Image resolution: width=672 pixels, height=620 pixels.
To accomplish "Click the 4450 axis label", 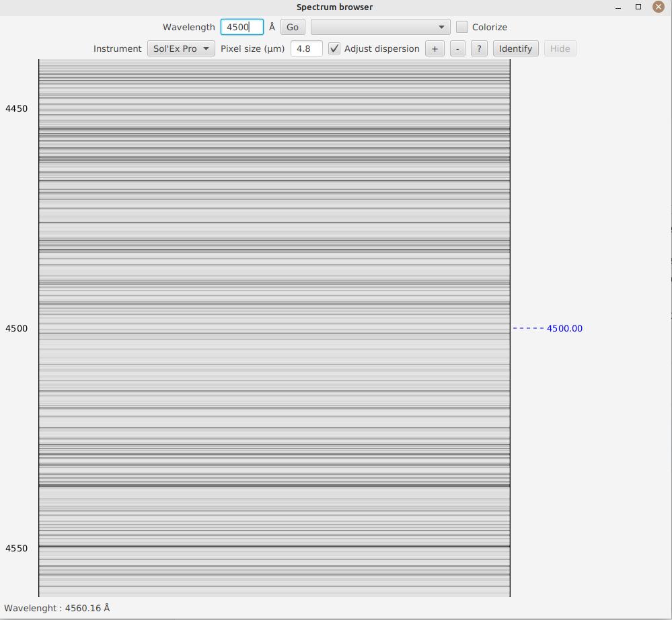I will coord(17,109).
